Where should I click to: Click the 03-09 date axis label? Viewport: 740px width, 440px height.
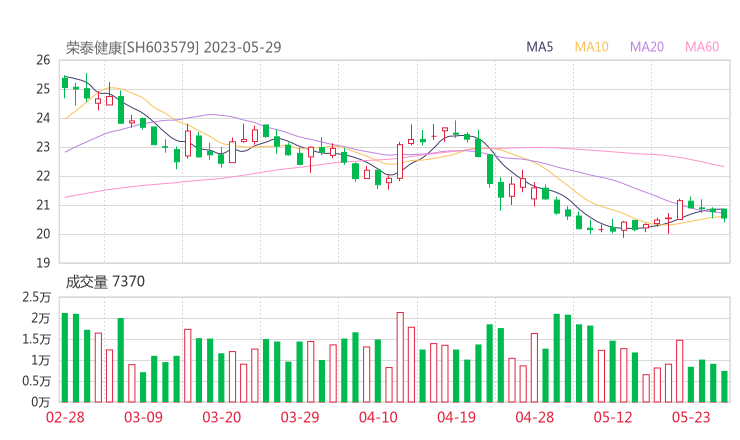pyautogui.click(x=143, y=417)
